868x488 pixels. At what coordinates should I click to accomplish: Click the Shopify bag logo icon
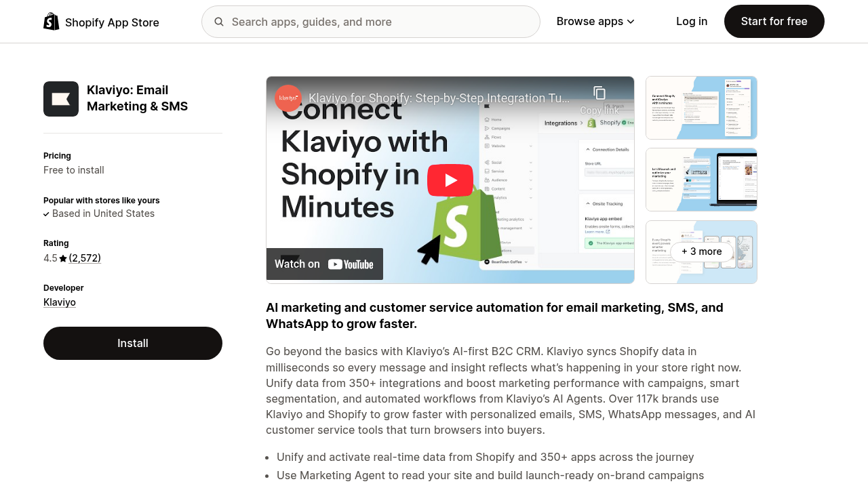point(51,21)
